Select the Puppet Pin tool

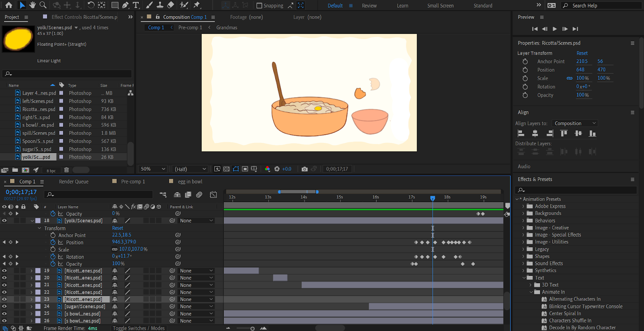coord(197,5)
